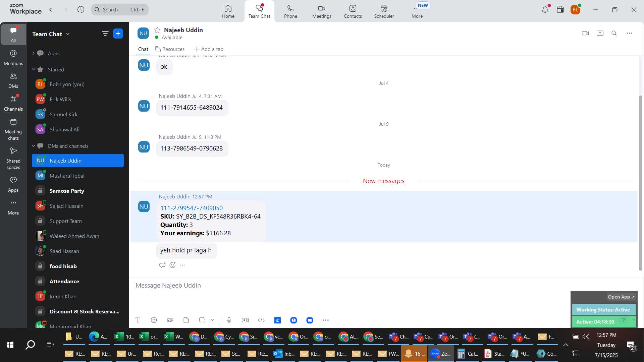This screenshot has width=644, height=362.
Task: Collapse DMs and channels section
Action: [34, 146]
